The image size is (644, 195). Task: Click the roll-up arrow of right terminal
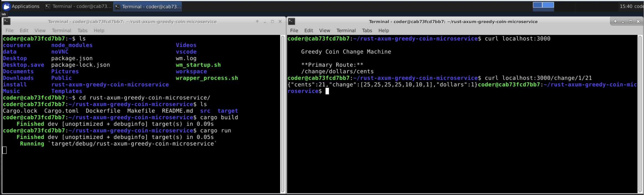[615, 22]
